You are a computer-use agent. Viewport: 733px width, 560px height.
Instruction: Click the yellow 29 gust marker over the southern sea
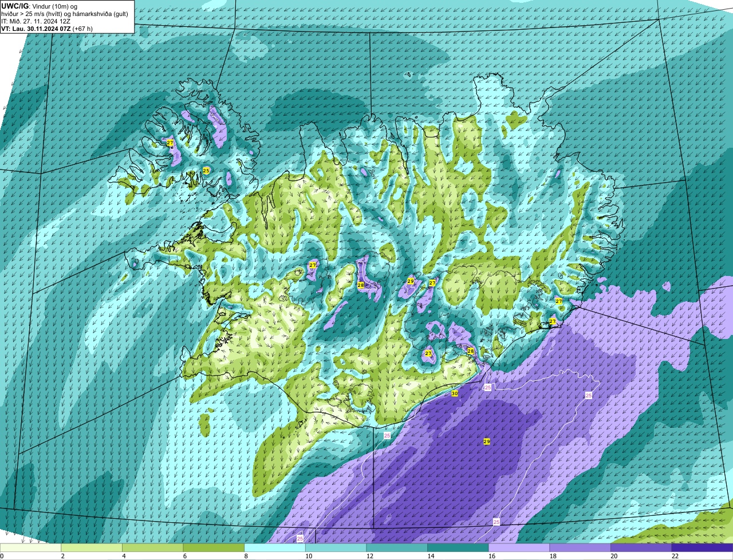(x=487, y=441)
